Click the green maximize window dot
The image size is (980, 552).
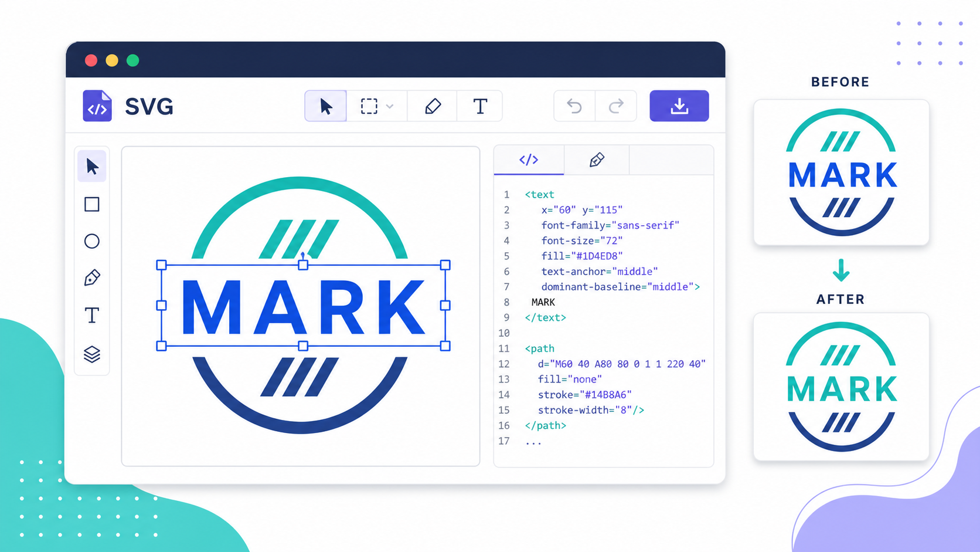[x=133, y=60]
